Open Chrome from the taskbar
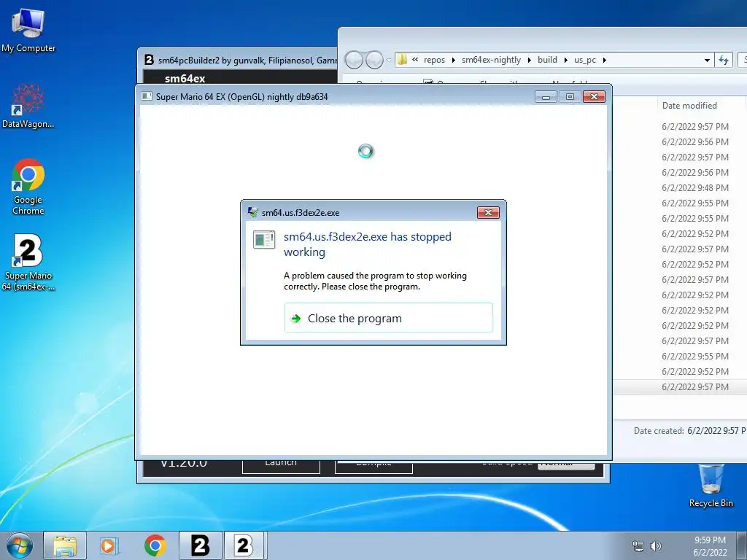Screen dimensions: 747x560 click(x=155, y=545)
